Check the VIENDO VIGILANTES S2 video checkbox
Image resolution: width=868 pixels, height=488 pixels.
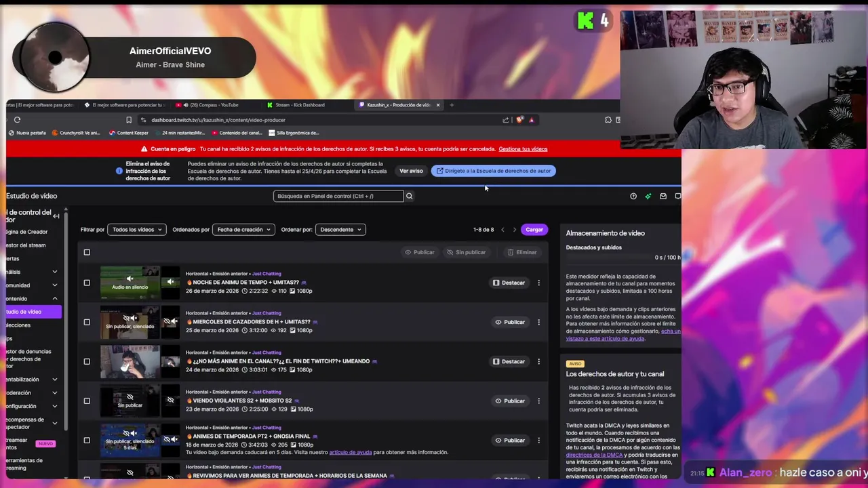(x=87, y=401)
